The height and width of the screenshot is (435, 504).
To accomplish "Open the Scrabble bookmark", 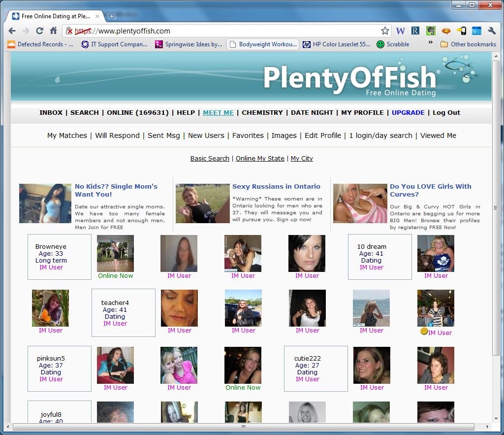I will click(393, 44).
